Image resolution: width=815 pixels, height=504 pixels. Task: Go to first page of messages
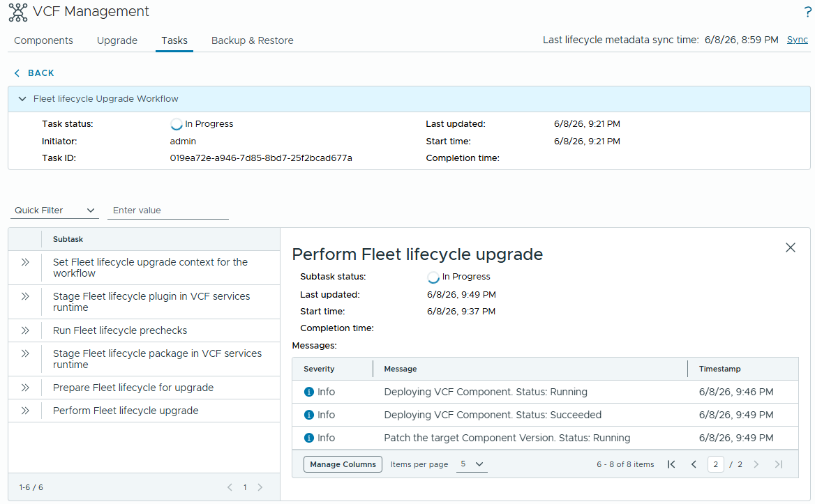click(x=671, y=464)
